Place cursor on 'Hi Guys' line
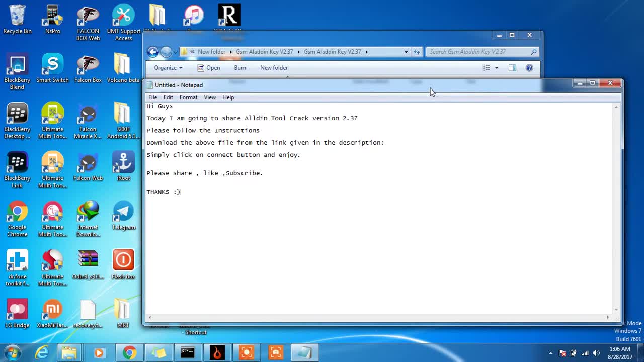644x362 pixels. (159, 106)
